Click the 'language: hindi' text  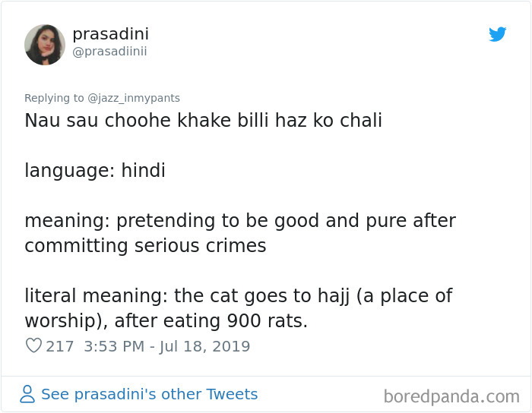pos(95,170)
